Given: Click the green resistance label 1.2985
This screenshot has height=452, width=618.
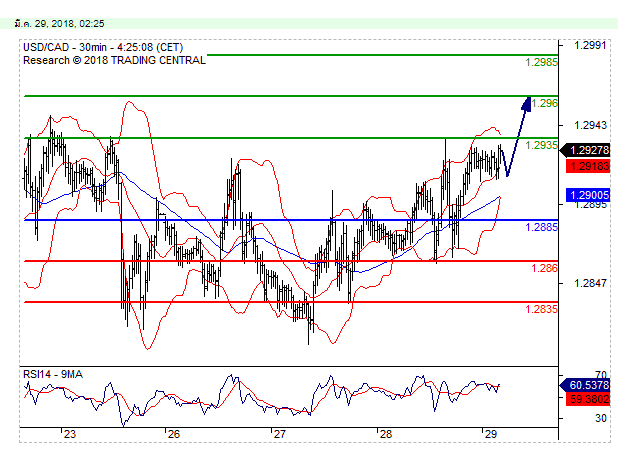Looking at the screenshot, I should coord(541,62).
